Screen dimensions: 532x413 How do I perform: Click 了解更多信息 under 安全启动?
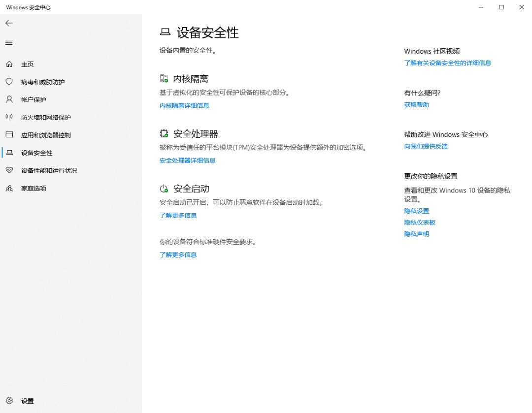coord(178,215)
